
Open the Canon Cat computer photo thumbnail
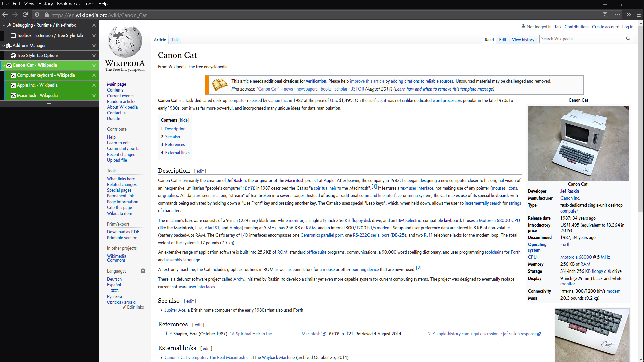click(578, 143)
